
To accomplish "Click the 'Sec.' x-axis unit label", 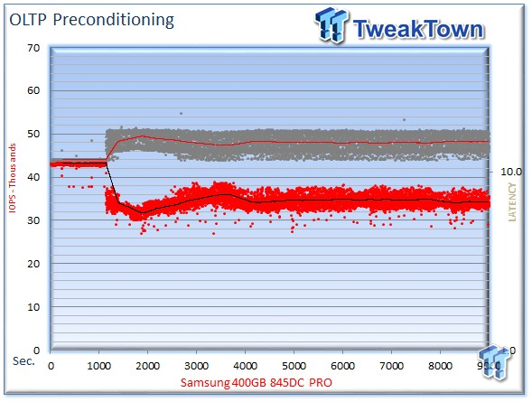I will (x=23, y=361).
